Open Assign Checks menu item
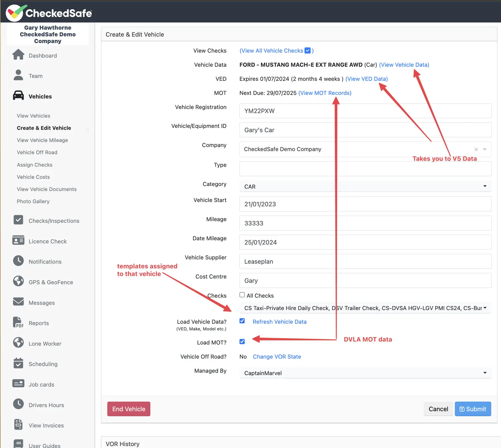This screenshot has width=501, height=448. (34, 165)
